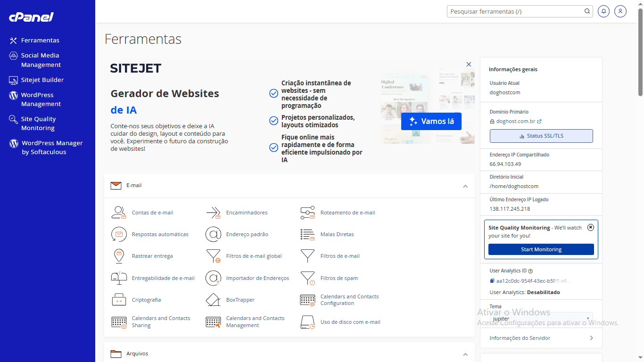
Task: Click the Rastrear entrega icon
Action: (x=118, y=256)
